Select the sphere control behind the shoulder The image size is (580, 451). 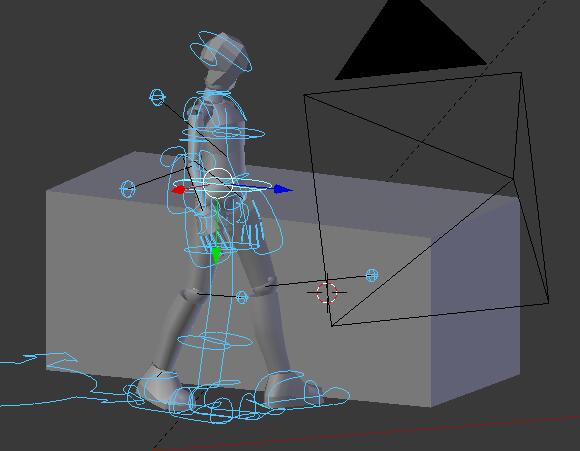tap(157, 97)
